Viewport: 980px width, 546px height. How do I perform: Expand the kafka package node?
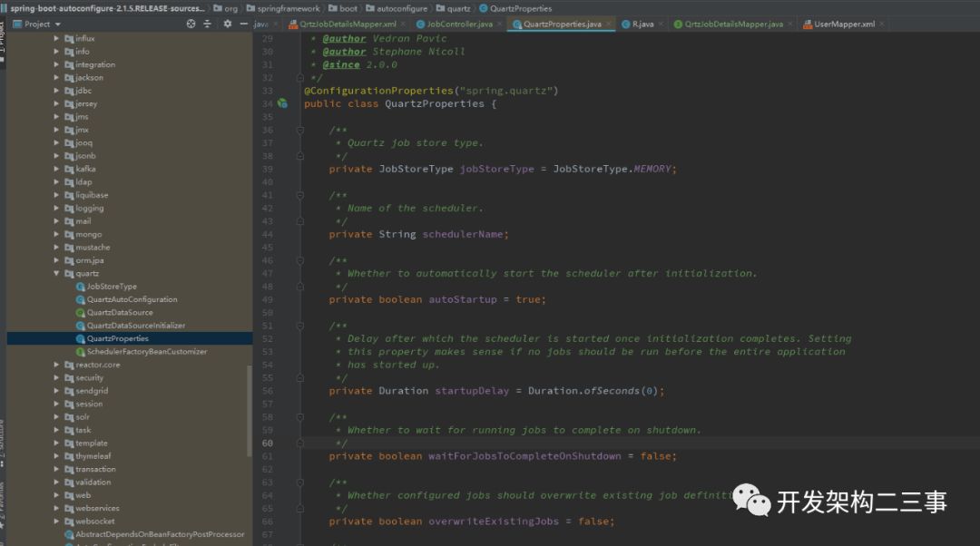[x=56, y=169]
